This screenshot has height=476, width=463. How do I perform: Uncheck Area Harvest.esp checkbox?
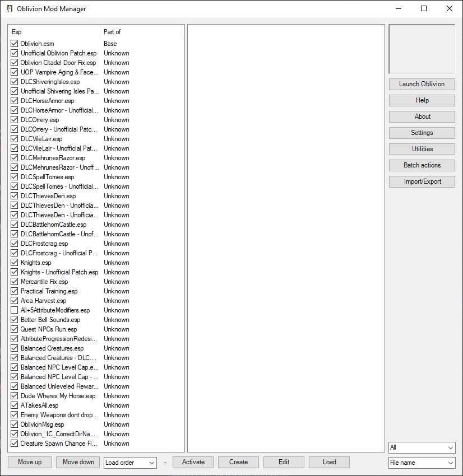14,301
